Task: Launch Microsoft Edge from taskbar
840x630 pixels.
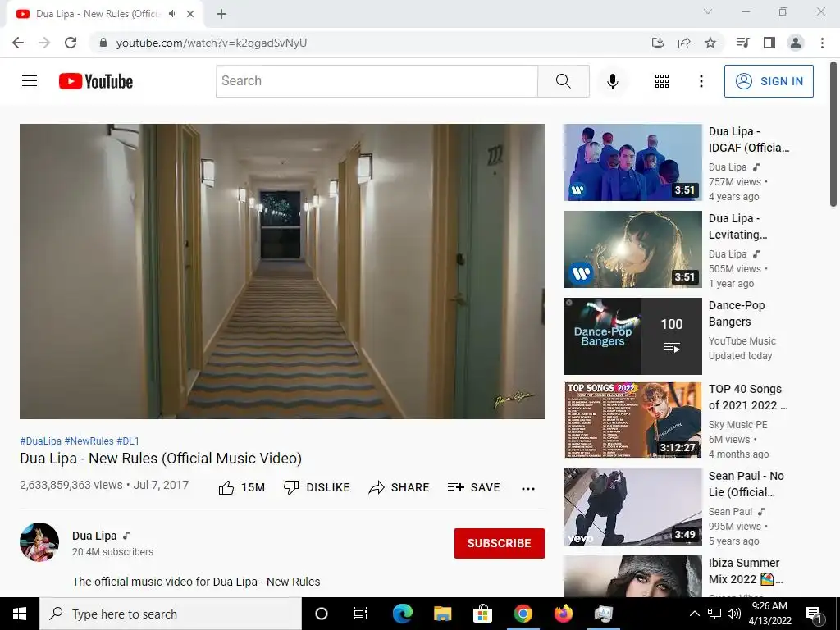Action: (402, 614)
